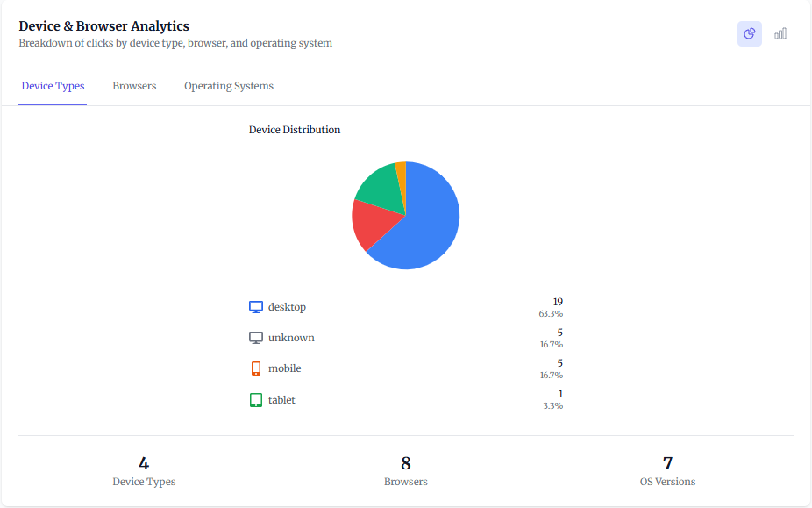The width and height of the screenshot is (812, 508).
Task: Click the Device & Browser Analytics title
Action: click(x=103, y=25)
